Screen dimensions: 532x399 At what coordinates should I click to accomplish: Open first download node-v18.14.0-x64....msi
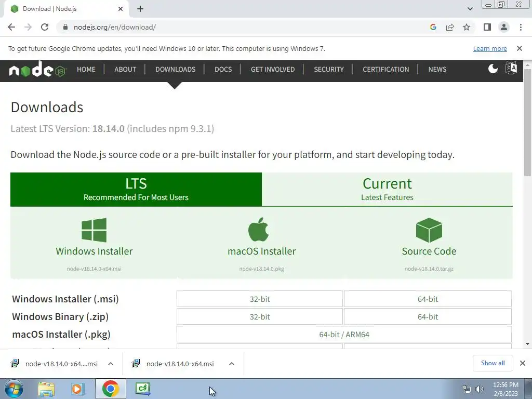pyautogui.click(x=54, y=364)
